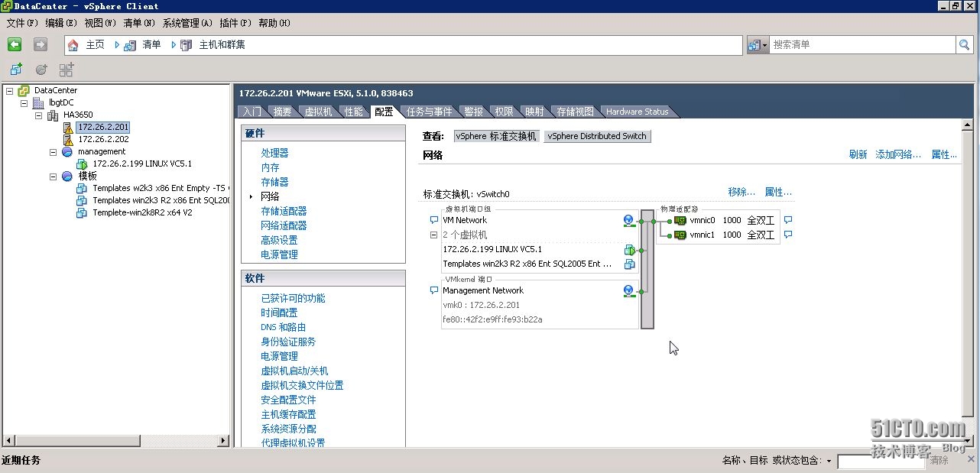The image size is (980, 473).
Task: Open the Home icon in navigation bar
Action: (73, 45)
